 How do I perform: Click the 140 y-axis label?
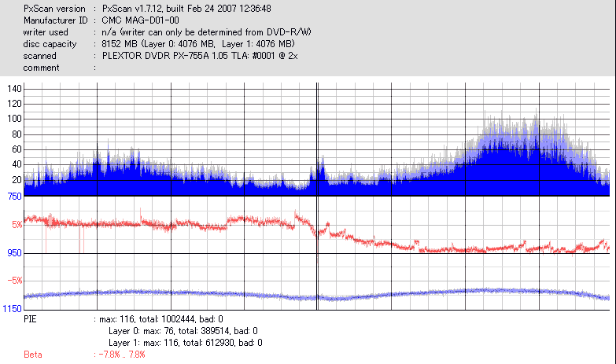tap(14, 89)
